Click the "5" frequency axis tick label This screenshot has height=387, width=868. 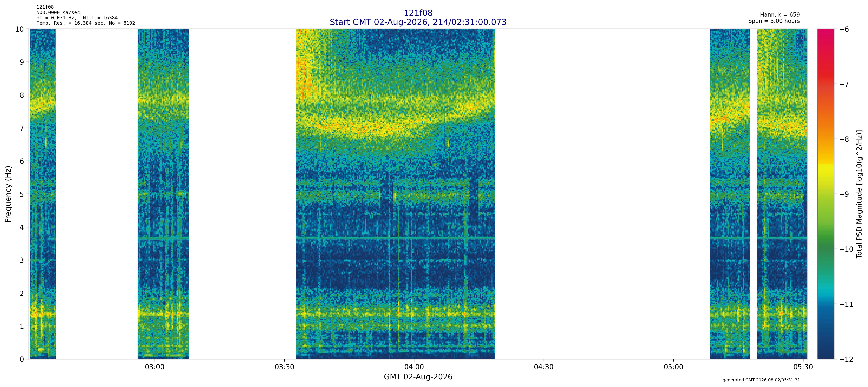(x=22, y=194)
